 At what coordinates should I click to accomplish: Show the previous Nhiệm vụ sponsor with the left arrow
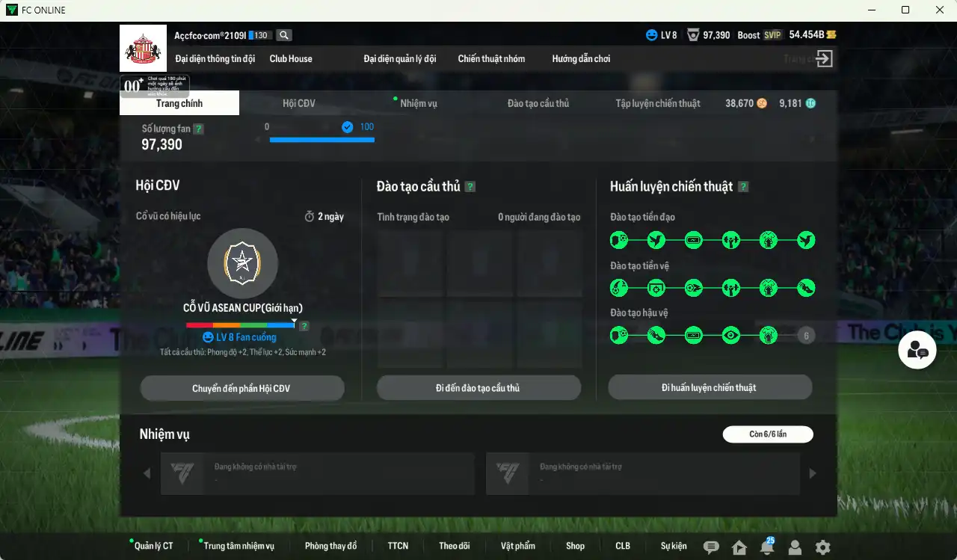pyautogui.click(x=147, y=473)
